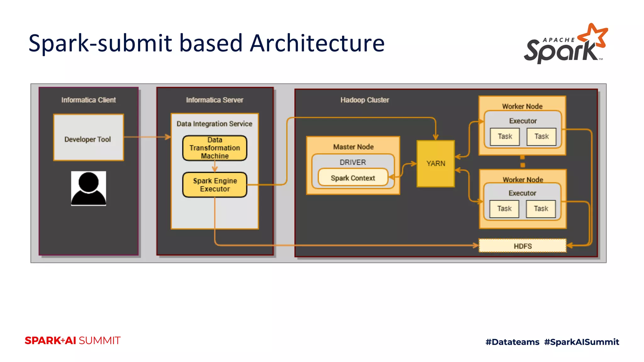Viewport: 644px width, 362px height.
Task: Click the HDFS box
Action: [x=523, y=246]
